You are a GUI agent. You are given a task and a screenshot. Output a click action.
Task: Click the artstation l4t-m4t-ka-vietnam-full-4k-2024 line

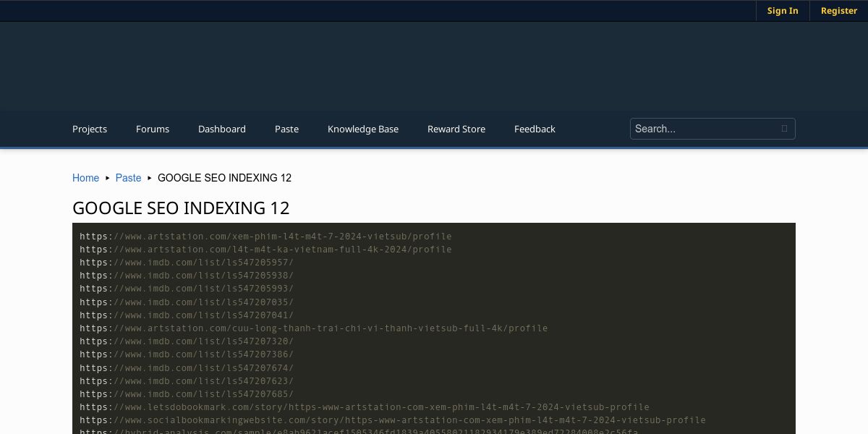tap(265, 250)
